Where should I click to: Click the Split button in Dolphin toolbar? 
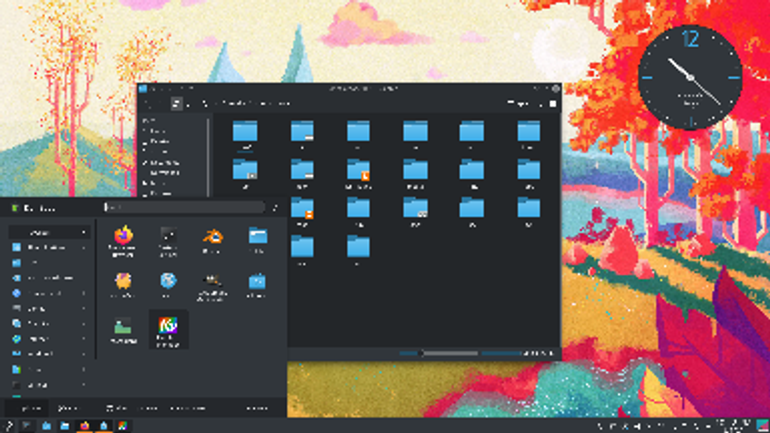[519, 104]
